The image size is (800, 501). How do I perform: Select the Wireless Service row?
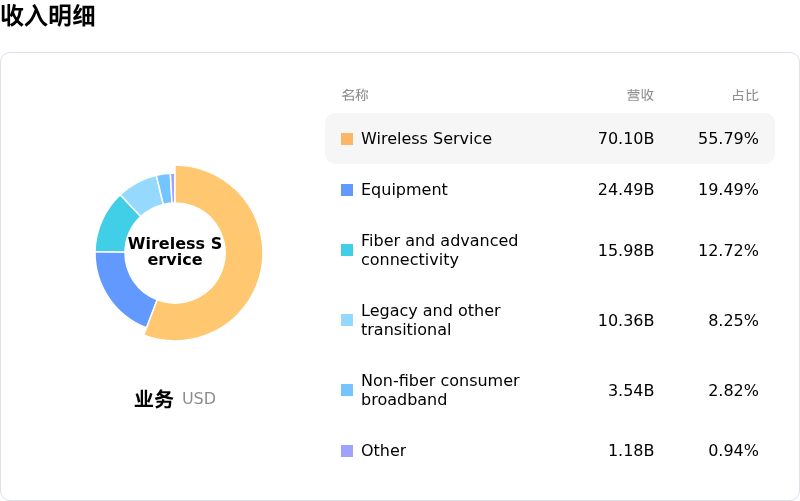tap(549, 139)
